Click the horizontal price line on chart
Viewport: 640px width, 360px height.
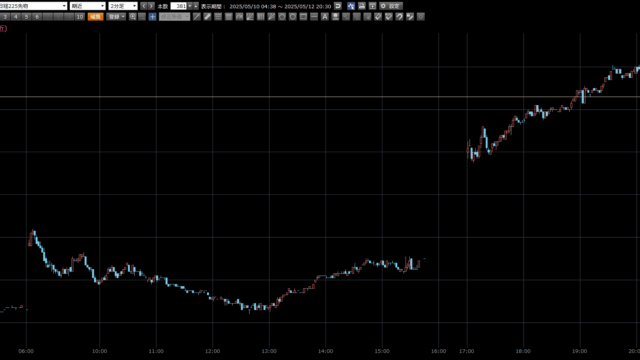tap(320, 97)
